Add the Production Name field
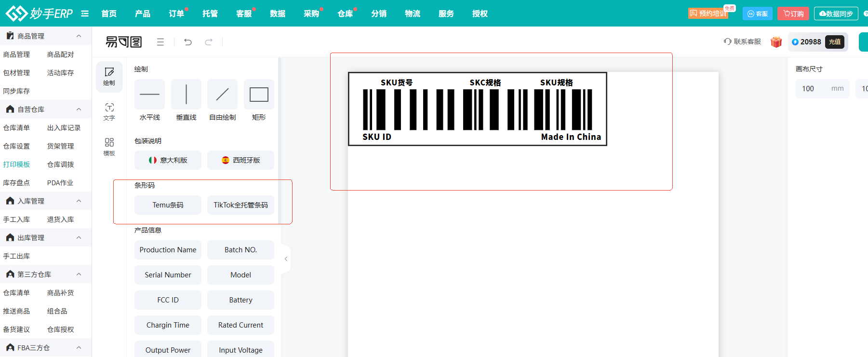Viewport: 868px width, 357px height. point(168,250)
